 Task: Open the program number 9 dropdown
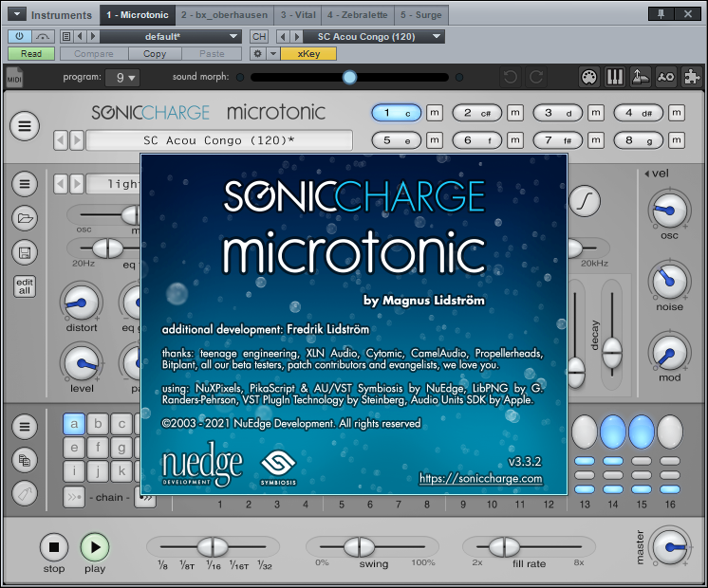[x=122, y=78]
